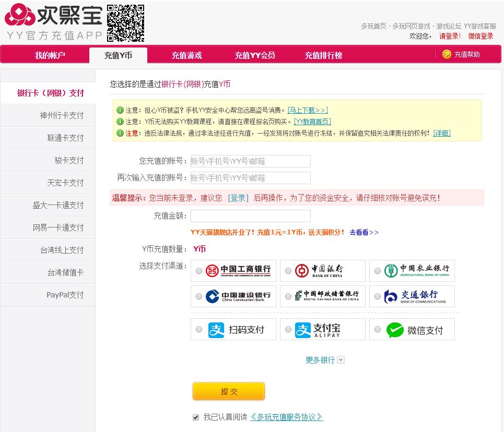
Task: Select the 微信支付 radio button
Action: pyautogui.click(x=378, y=329)
